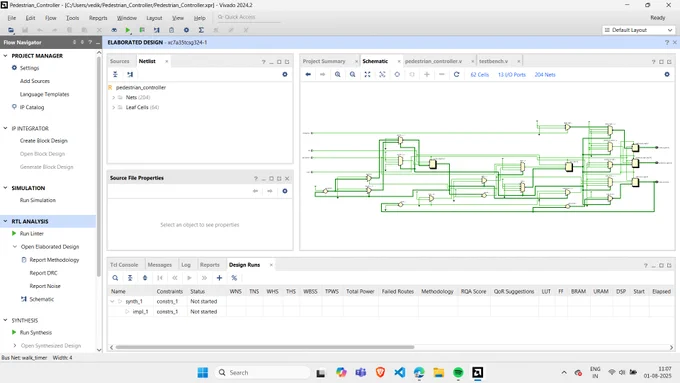Zoom in on the schematic
Image resolution: width=680 pixels, height=383 pixels.
pos(337,74)
